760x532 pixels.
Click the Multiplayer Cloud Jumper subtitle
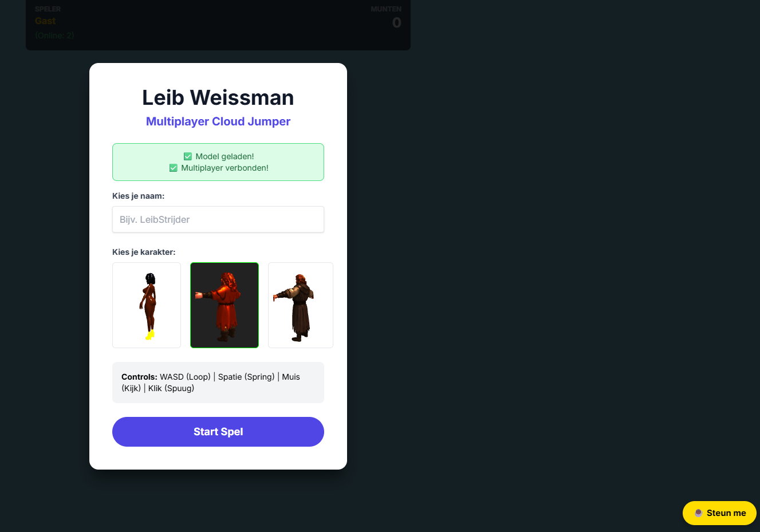[218, 121]
